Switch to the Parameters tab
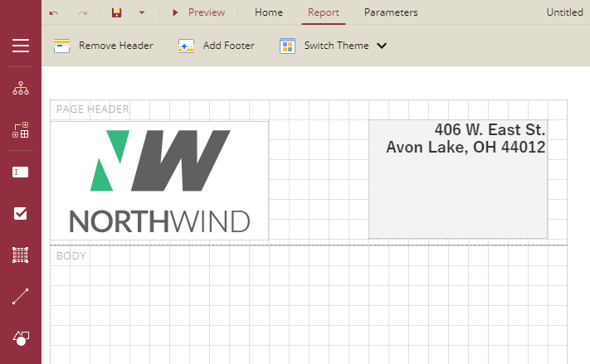 (391, 12)
